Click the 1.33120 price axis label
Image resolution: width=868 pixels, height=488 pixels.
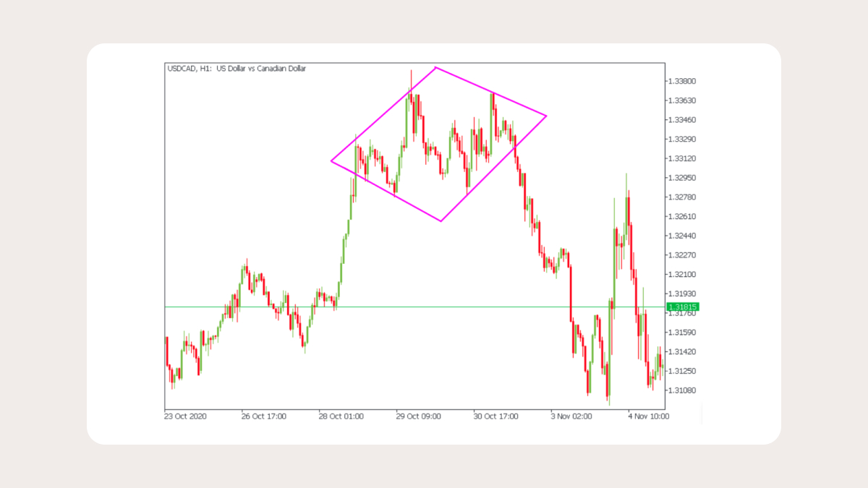click(683, 158)
